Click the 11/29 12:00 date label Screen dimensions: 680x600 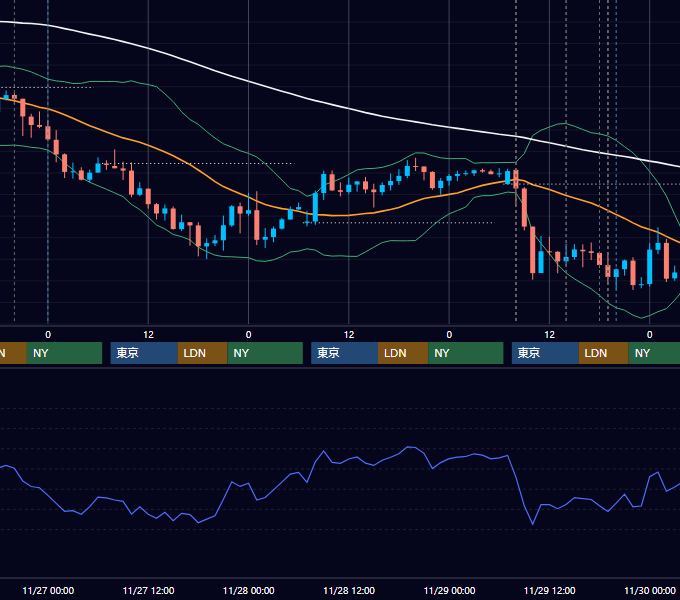[x=549, y=590]
